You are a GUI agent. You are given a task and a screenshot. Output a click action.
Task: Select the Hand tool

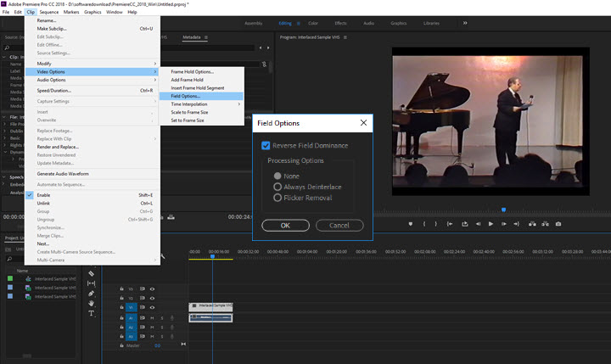pos(92,303)
